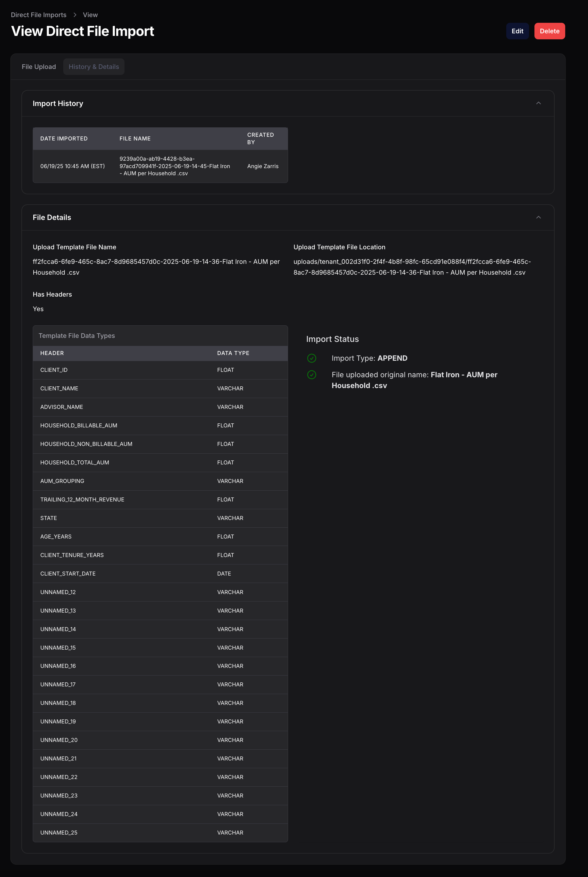Switch to the File Upload tab

[39, 66]
